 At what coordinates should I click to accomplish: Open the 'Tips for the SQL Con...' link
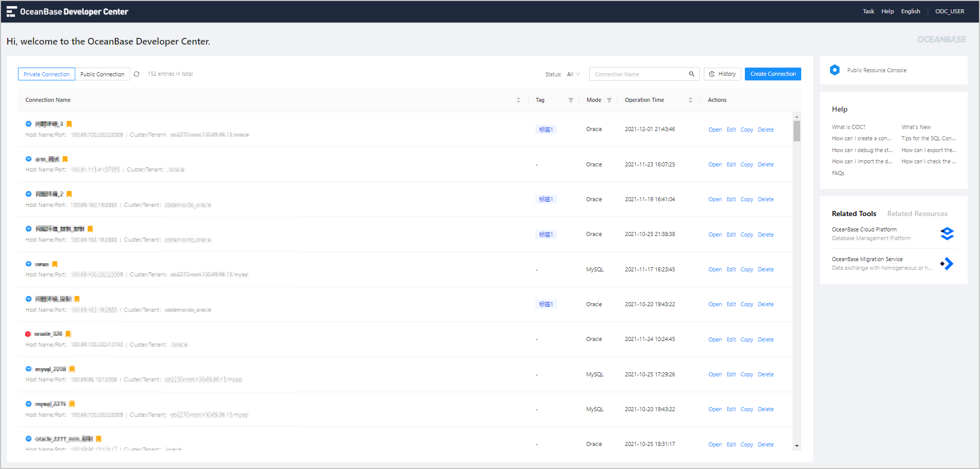(929, 138)
